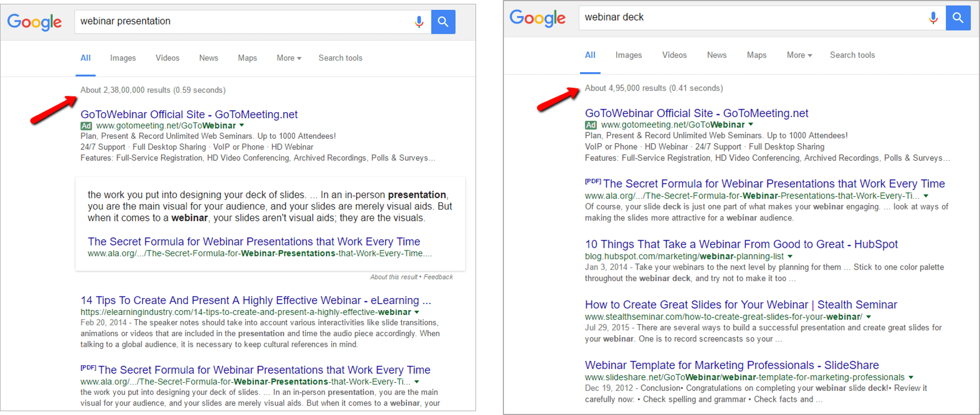Open '10 Things That Take a Webinar From Good to Great'

(741, 244)
